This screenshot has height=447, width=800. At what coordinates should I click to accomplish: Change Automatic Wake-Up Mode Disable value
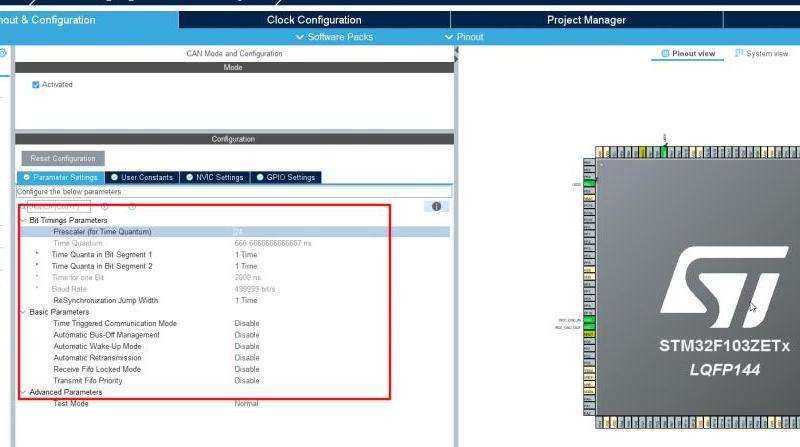click(247, 346)
